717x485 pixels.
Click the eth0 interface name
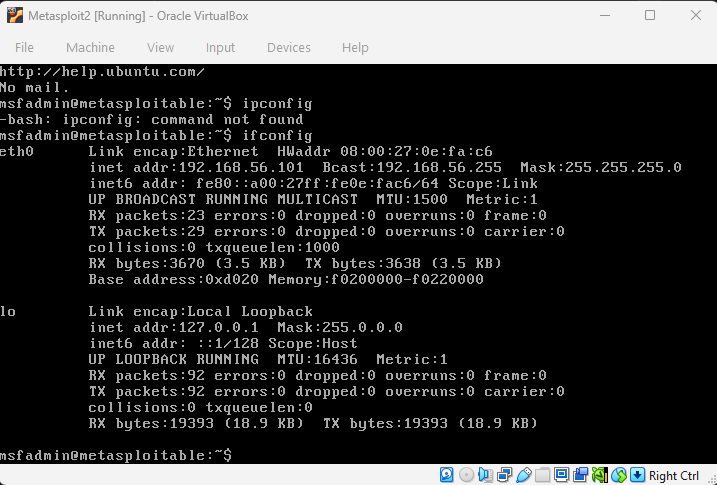(x=17, y=151)
